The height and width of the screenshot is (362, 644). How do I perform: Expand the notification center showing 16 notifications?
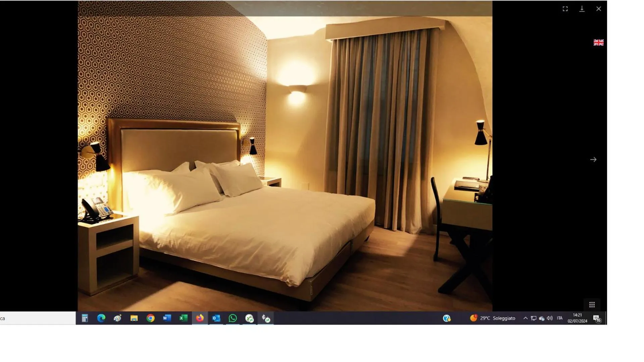click(597, 318)
